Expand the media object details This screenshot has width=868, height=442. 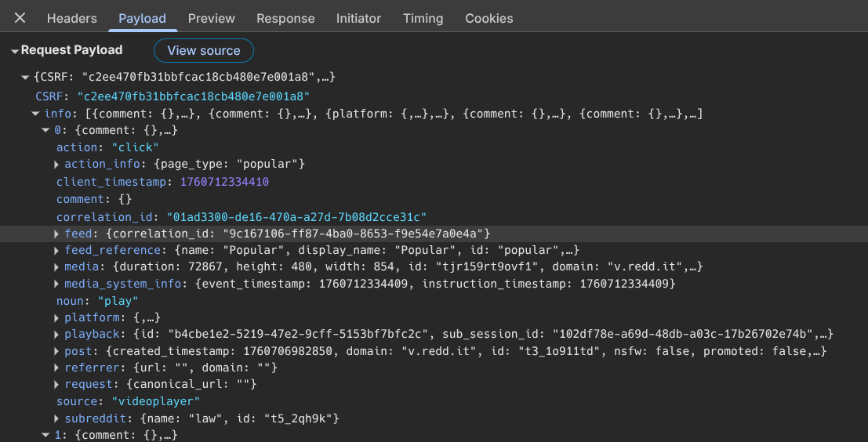click(57, 267)
